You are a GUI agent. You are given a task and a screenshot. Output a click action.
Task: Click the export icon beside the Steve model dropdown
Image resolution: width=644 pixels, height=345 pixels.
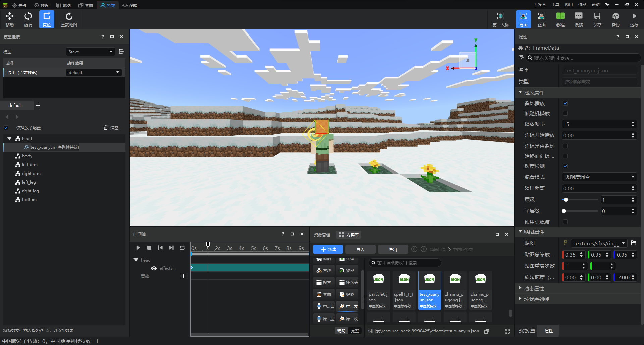[x=121, y=51]
